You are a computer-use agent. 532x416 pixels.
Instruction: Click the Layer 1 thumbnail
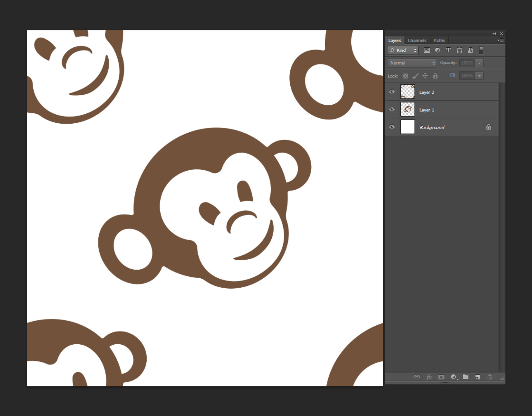(408, 109)
